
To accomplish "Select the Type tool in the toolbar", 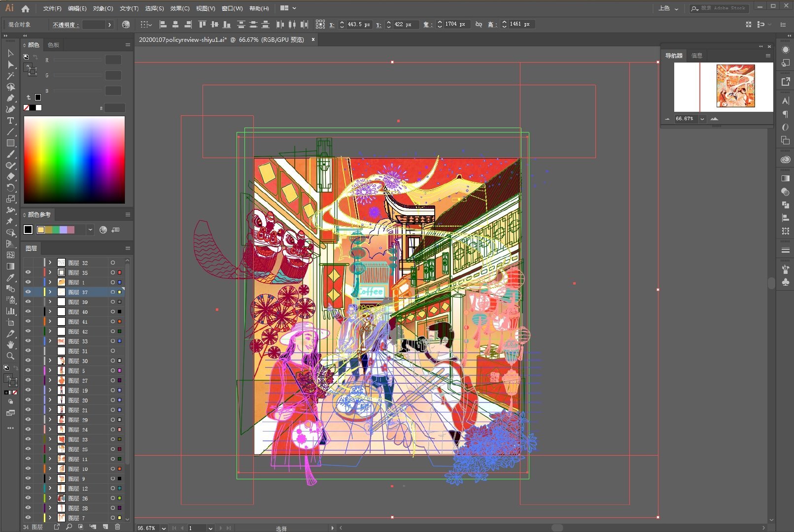I will [x=10, y=121].
